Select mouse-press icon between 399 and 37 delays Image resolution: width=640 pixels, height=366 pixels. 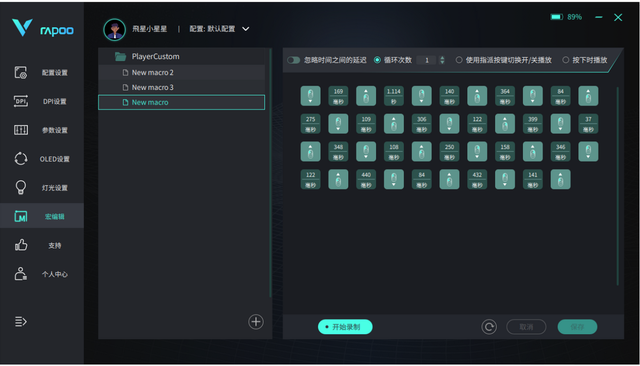click(x=560, y=124)
